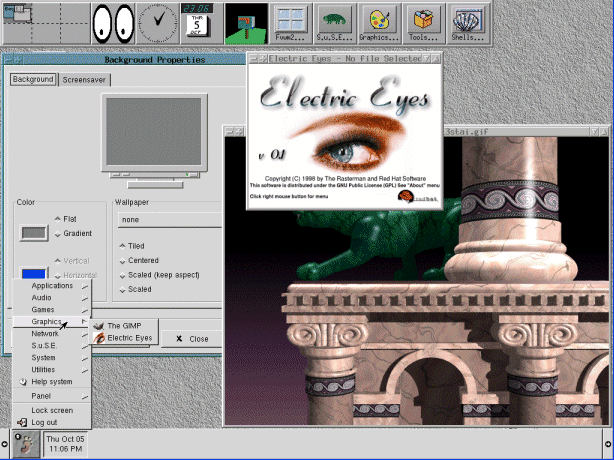This screenshot has width=614, height=460.
Task: Select the Gradient color option
Action: pos(73,233)
